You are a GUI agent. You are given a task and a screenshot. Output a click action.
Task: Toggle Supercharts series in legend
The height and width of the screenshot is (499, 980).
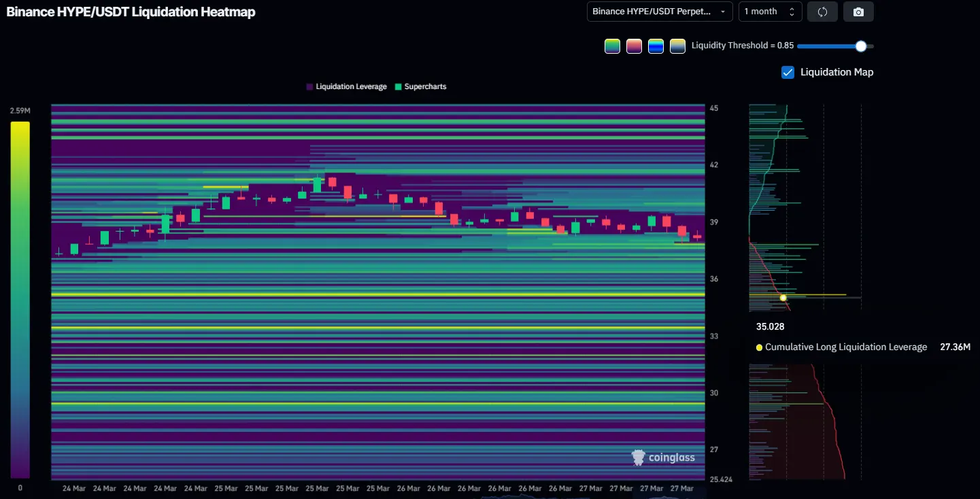click(x=425, y=87)
